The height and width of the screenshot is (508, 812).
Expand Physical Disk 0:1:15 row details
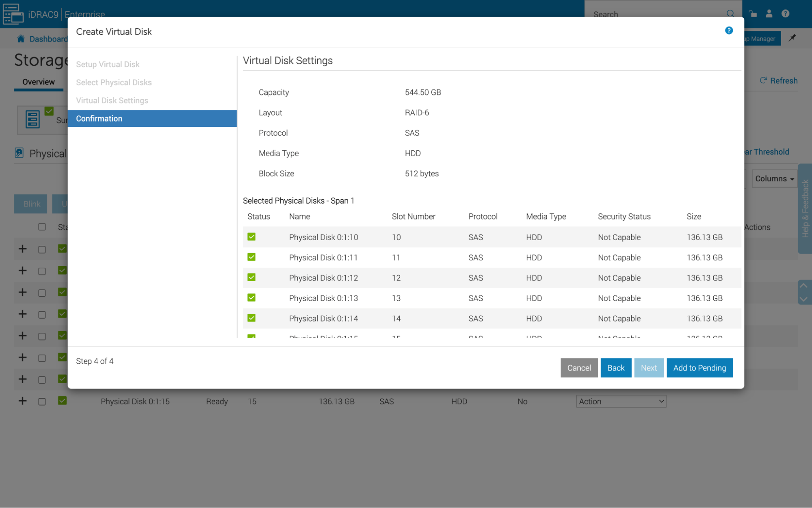[22, 402]
